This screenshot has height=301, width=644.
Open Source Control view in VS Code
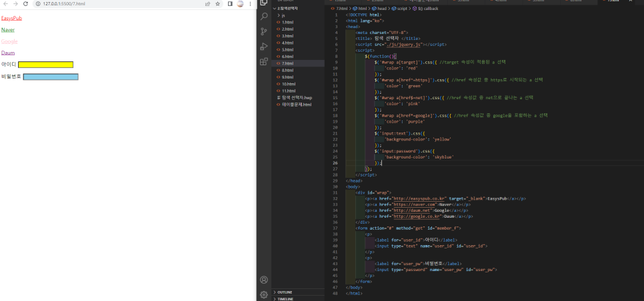[x=264, y=31]
